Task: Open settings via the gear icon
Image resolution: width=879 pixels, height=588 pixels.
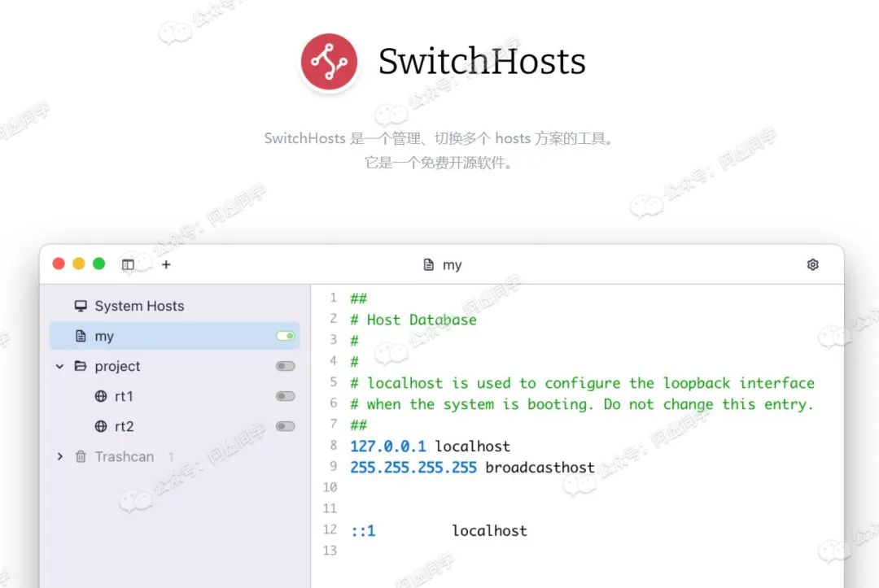Action: coord(813,264)
